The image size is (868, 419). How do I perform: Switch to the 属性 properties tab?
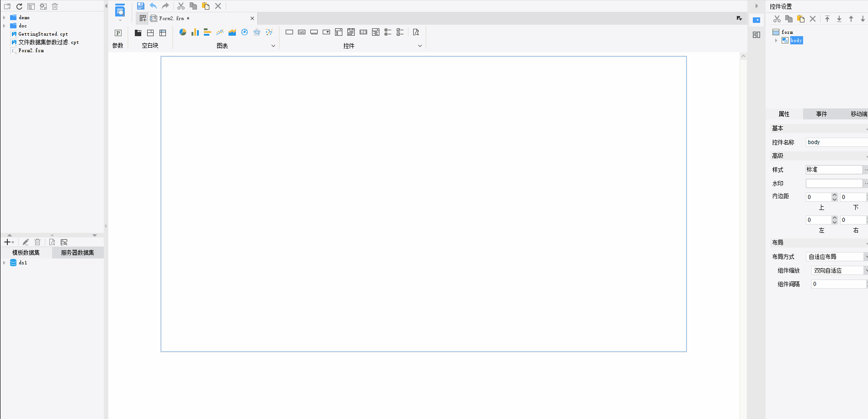coord(784,114)
